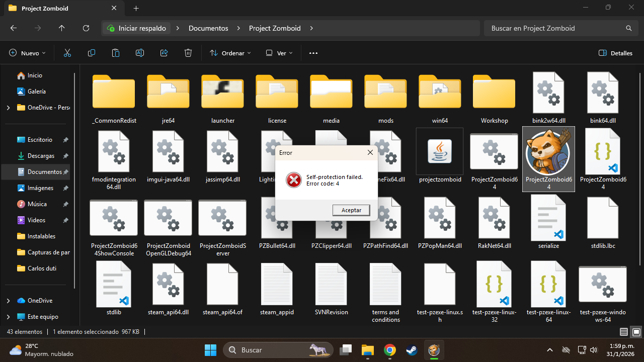
Task: Switch to details list view toggle
Action: [x=624, y=332]
